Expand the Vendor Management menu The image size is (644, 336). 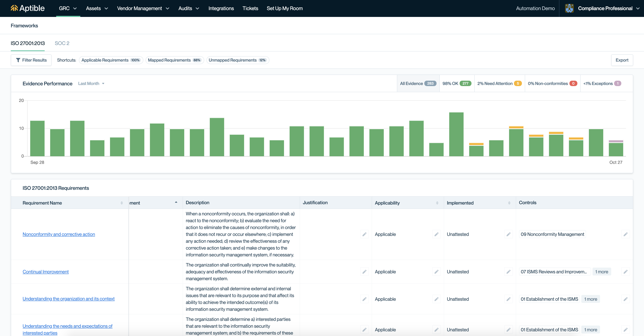pos(143,8)
